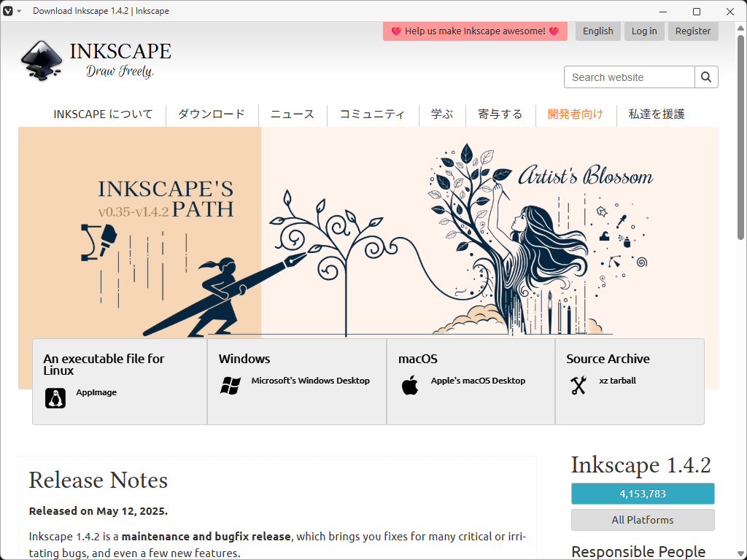The height and width of the screenshot is (560, 747).
Task: Click the Linux penguin AppImage icon
Action: point(55,398)
